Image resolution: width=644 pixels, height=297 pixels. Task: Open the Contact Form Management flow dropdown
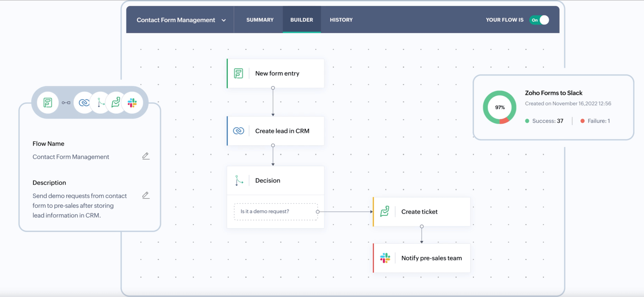click(181, 20)
